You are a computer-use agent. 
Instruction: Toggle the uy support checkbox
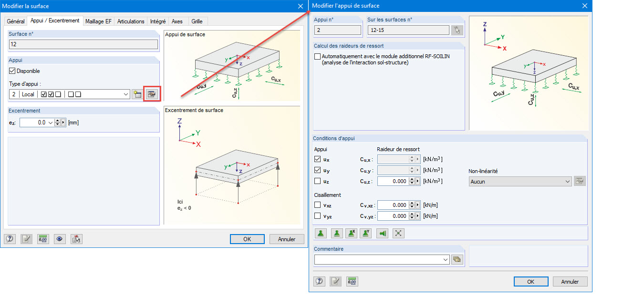pyautogui.click(x=318, y=170)
